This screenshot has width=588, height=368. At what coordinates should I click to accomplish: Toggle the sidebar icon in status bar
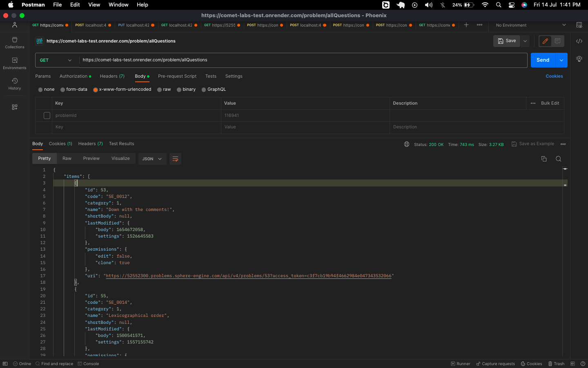5,364
